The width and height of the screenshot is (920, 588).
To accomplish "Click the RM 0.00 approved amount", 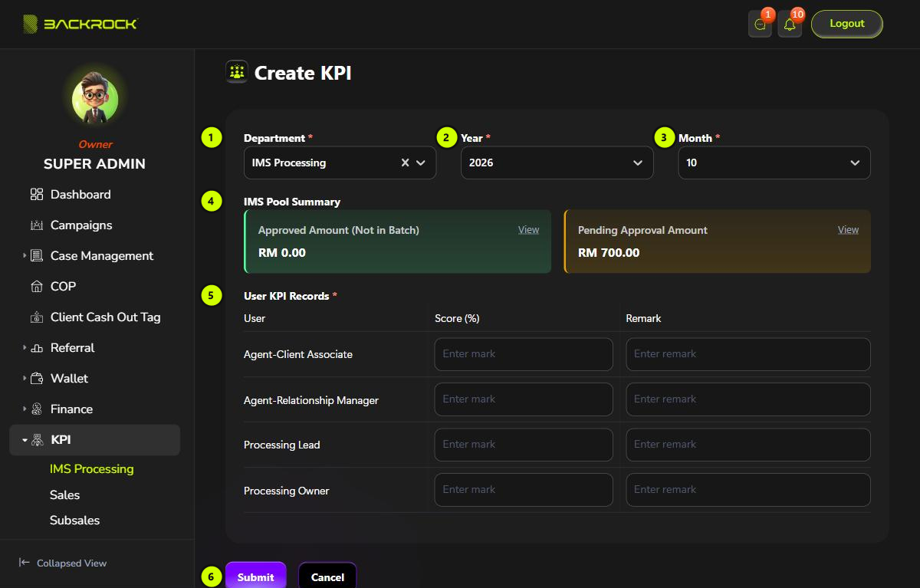I will coord(282,253).
